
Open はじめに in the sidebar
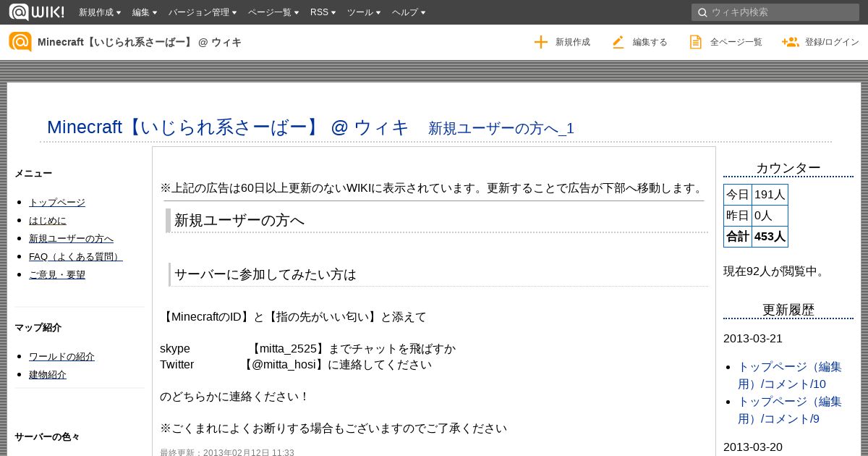pos(48,220)
